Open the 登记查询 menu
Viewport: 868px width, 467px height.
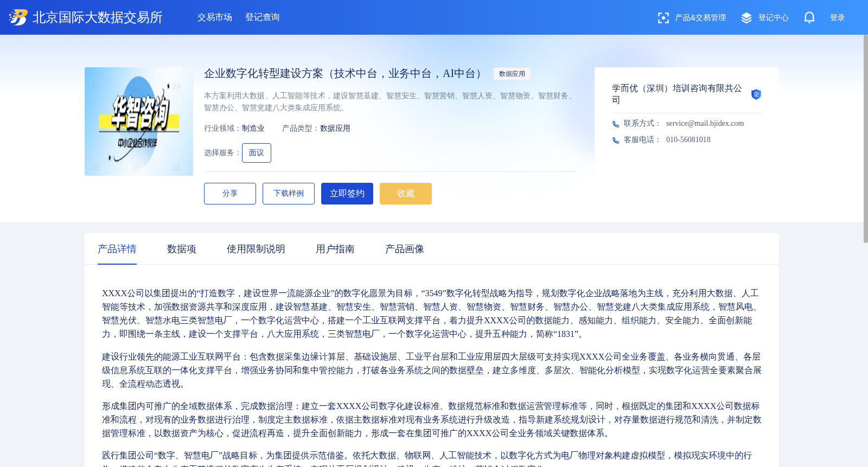pyautogui.click(x=263, y=17)
